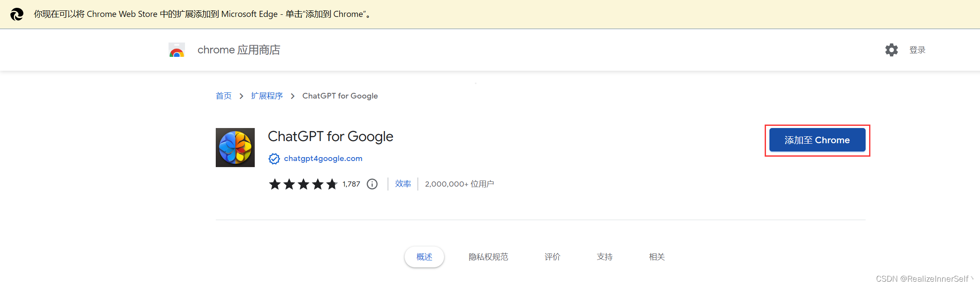Click the chrome 应用商店 header title

pos(239,50)
